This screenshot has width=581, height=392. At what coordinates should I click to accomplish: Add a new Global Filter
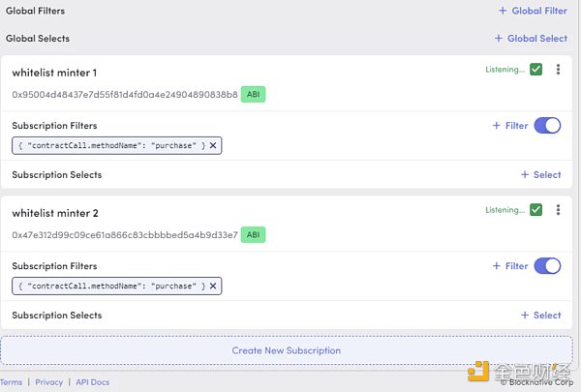533,11
